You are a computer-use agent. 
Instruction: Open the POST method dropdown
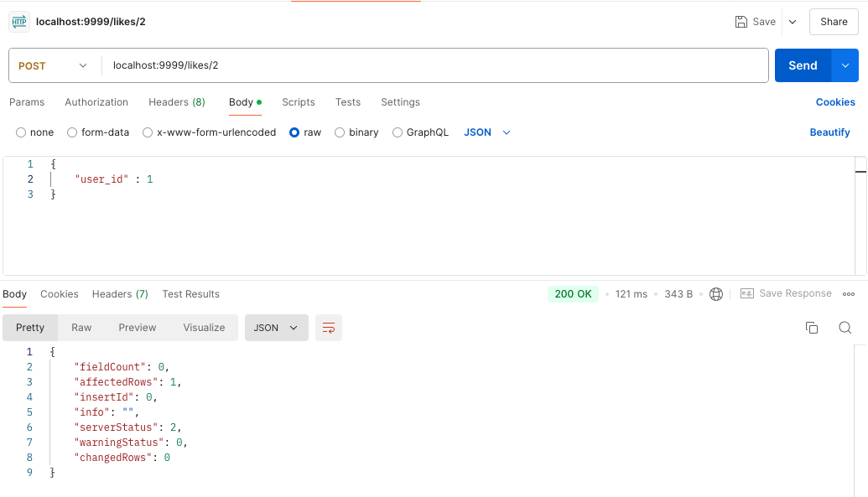click(x=53, y=66)
